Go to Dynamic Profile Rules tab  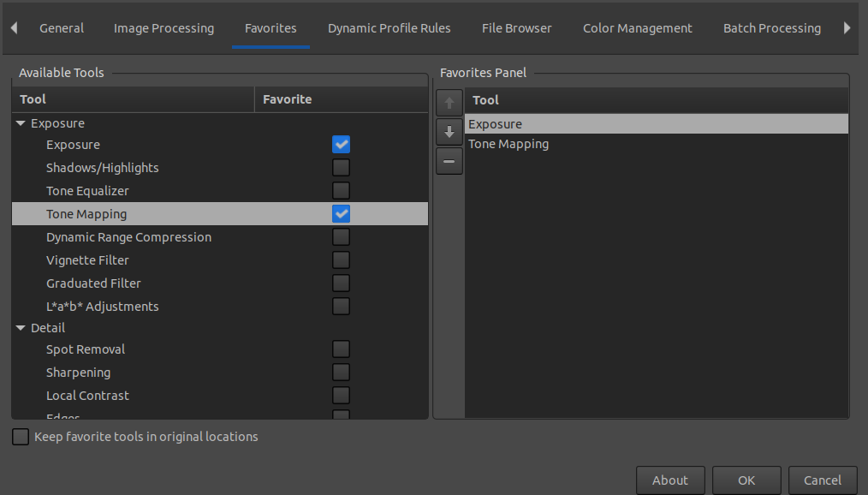[x=389, y=28]
